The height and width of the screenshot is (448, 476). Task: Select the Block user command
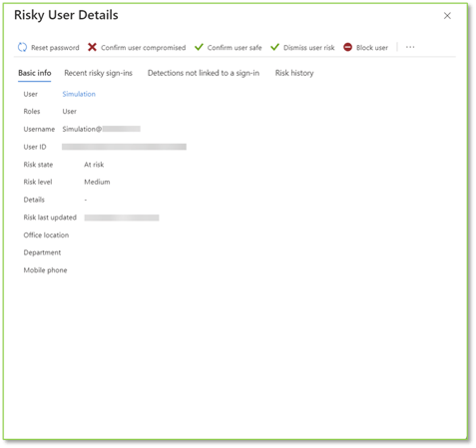point(365,48)
